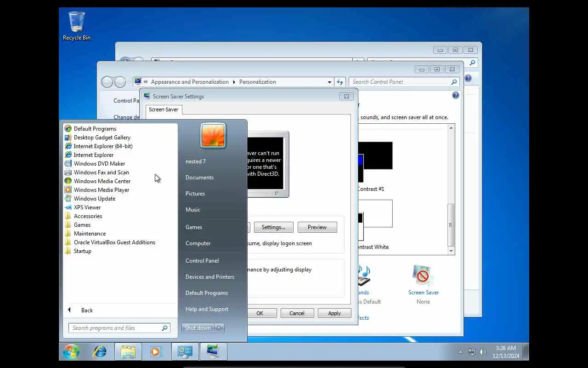Viewport: 588px width, 368px height.
Task: Click Appearance and Personalization breadcrumb
Action: coord(190,82)
